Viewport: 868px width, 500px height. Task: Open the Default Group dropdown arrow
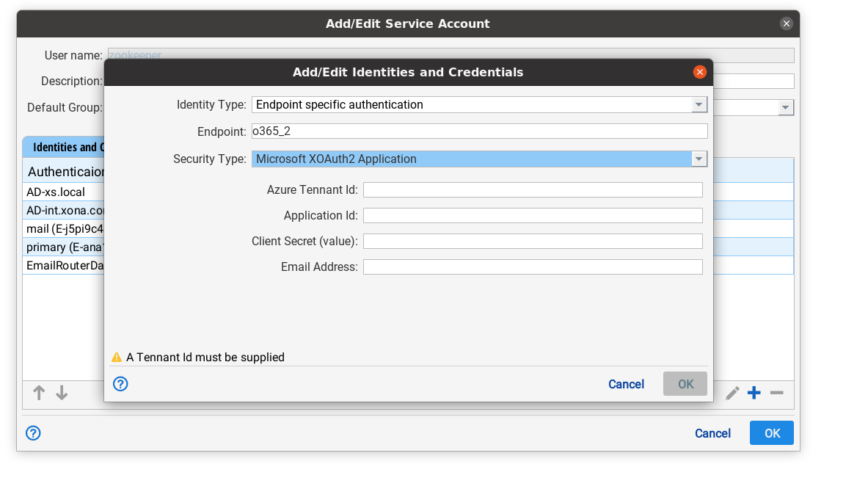click(786, 108)
